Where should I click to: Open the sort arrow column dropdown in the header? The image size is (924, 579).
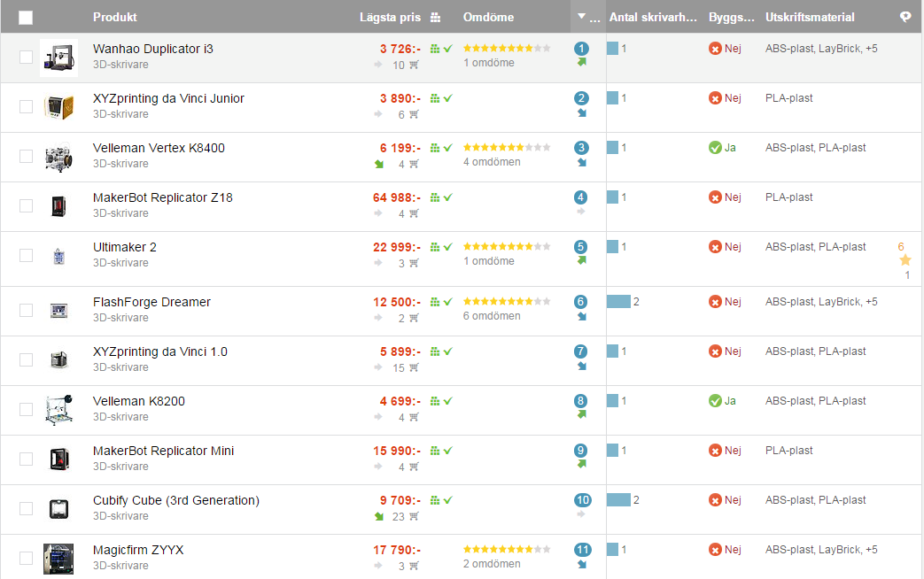588,17
